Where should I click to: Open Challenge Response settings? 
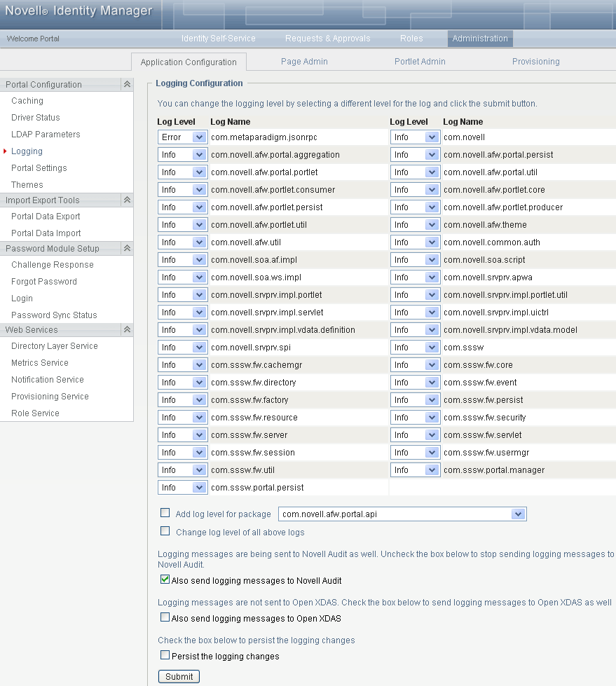click(x=53, y=265)
